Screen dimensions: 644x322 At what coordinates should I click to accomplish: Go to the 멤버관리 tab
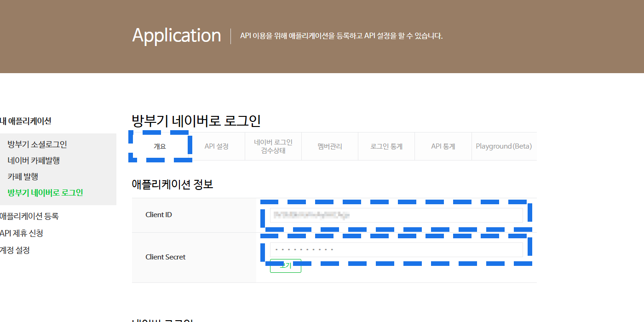coord(330,146)
